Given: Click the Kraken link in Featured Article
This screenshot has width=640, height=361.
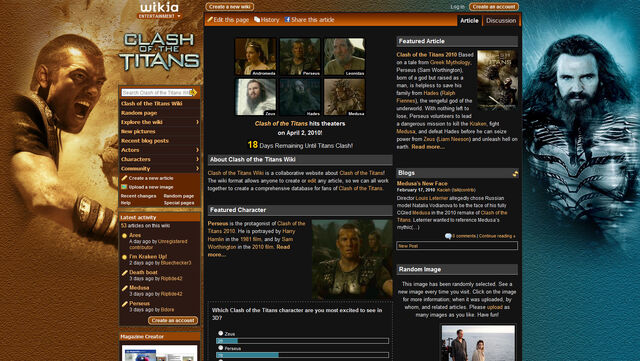Looking at the screenshot, I should (478, 124).
